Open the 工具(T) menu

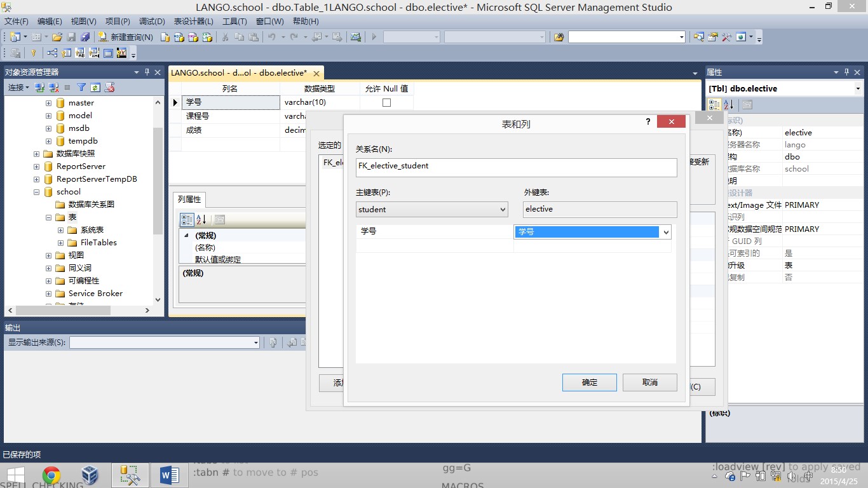click(234, 21)
